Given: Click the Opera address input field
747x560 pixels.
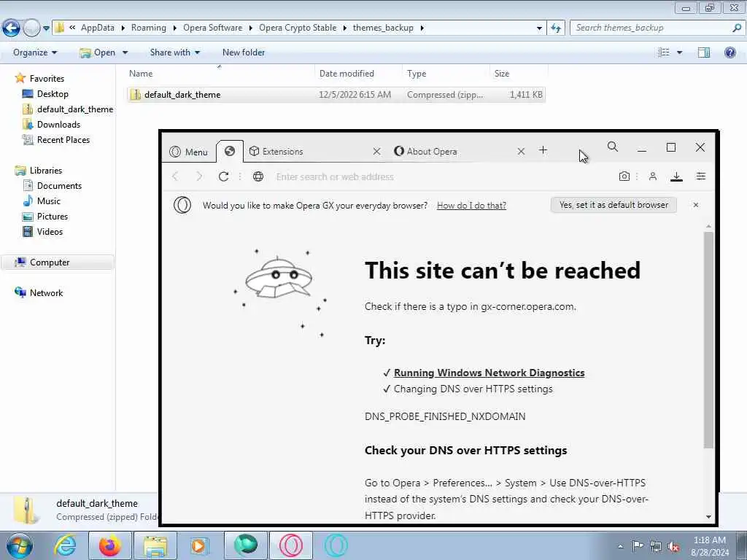Looking at the screenshot, I should [x=443, y=176].
